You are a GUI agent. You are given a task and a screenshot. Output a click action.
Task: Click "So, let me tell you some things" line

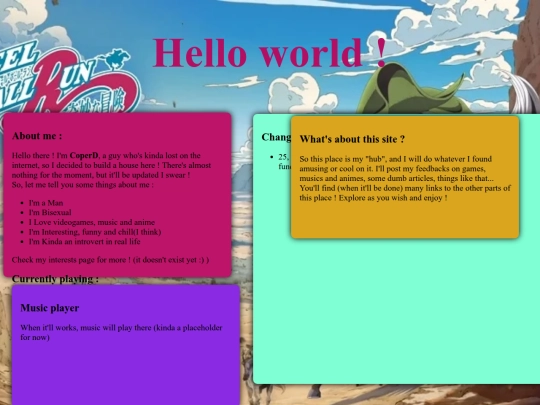click(x=83, y=185)
